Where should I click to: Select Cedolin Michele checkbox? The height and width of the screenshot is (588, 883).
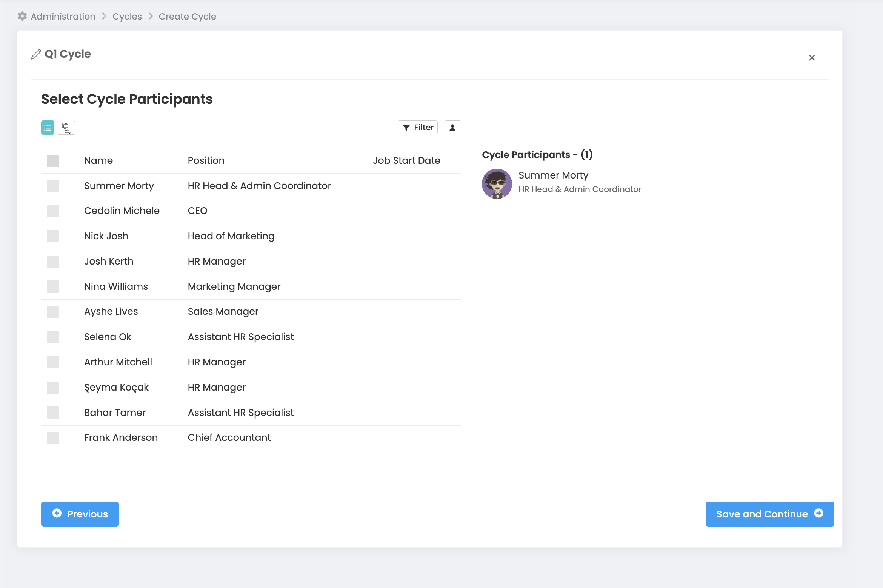point(53,211)
